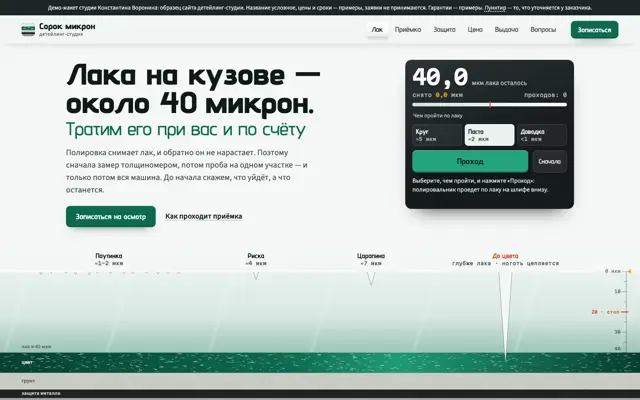Click the Записаться button in the header
The height and width of the screenshot is (400, 640).
[x=594, y=30]
